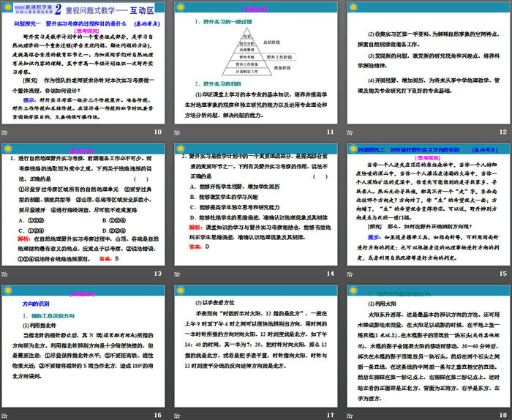Viewport: 512px width, 420px height.
Task: Click the animation star icon under slide 13
Action: pyautogui.click(x=4, y=274)
